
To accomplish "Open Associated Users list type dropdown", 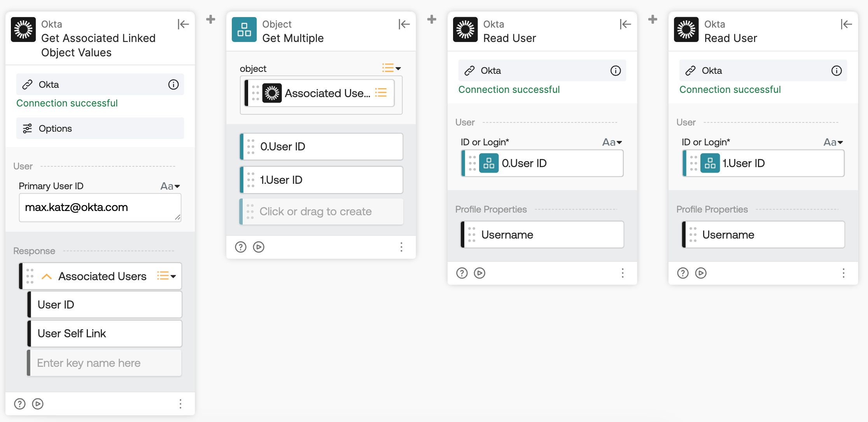I will [166, 276].
